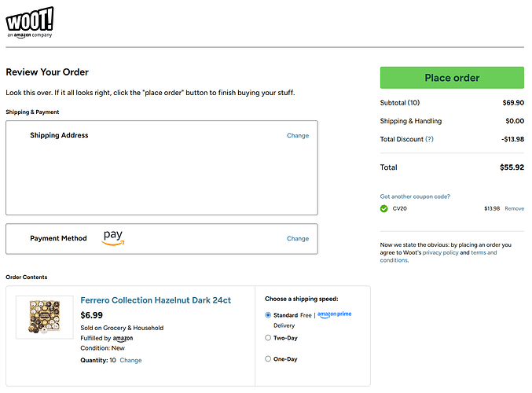Click the Amazon Pay logo
The width and height of the screenshot is (532, 393).
113,237
